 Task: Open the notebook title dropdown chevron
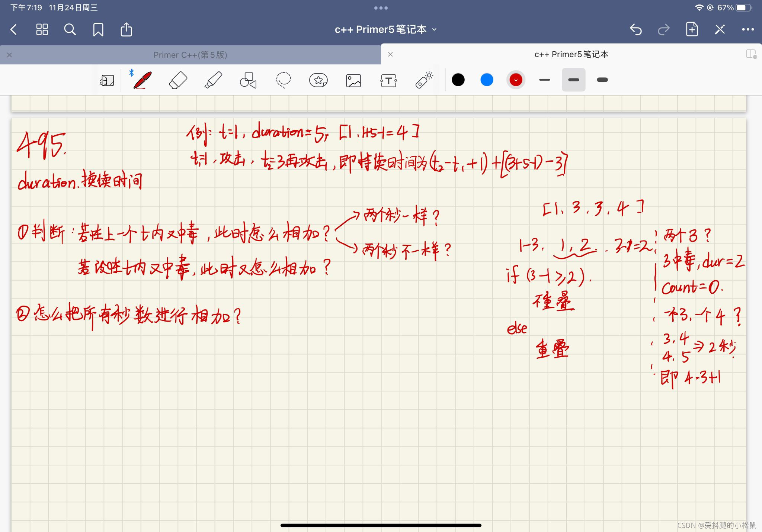[x=434, y=29]
